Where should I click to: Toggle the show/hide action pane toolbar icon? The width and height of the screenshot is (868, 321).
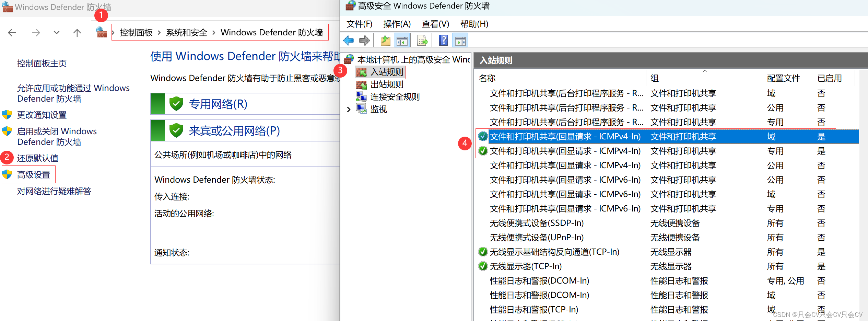460,41
